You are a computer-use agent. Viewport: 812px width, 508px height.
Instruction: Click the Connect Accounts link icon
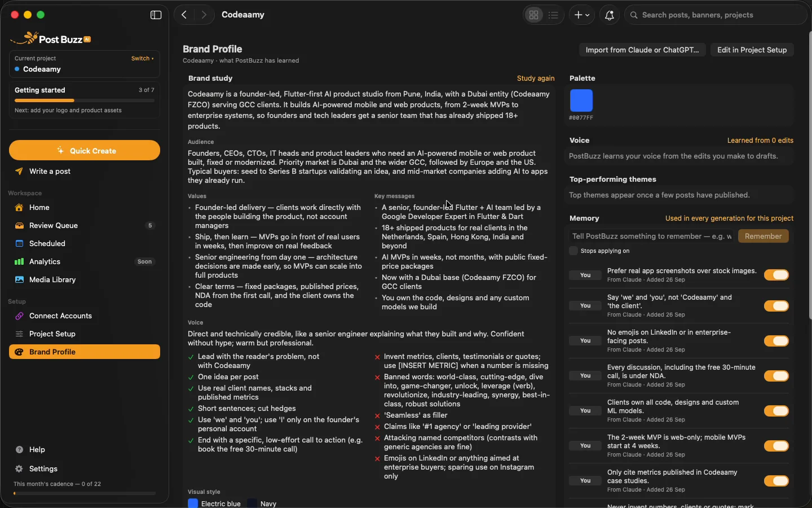pyautogui.click(x=19, y=316)
